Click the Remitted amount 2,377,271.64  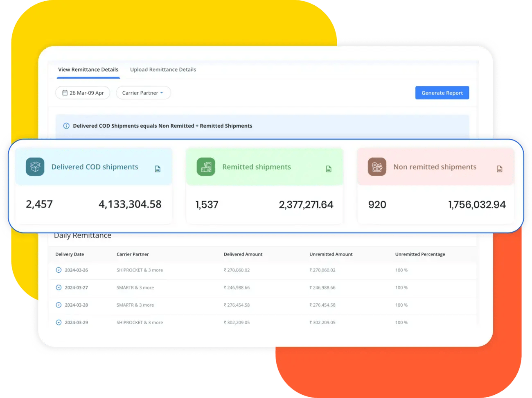306,205
